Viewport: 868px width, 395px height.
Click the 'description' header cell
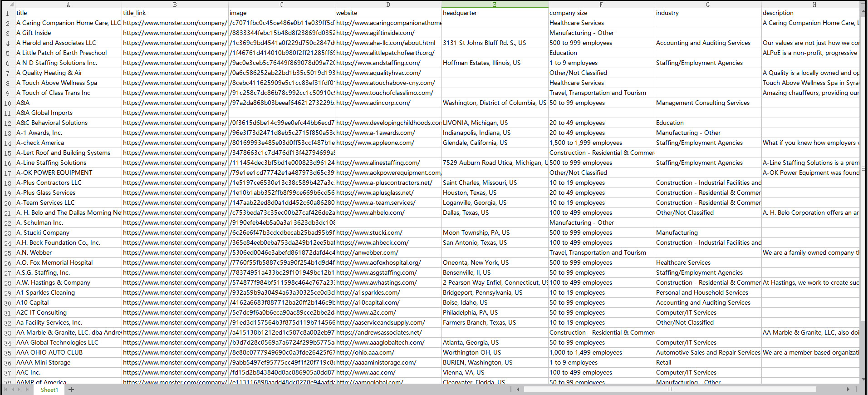point(810,13)
